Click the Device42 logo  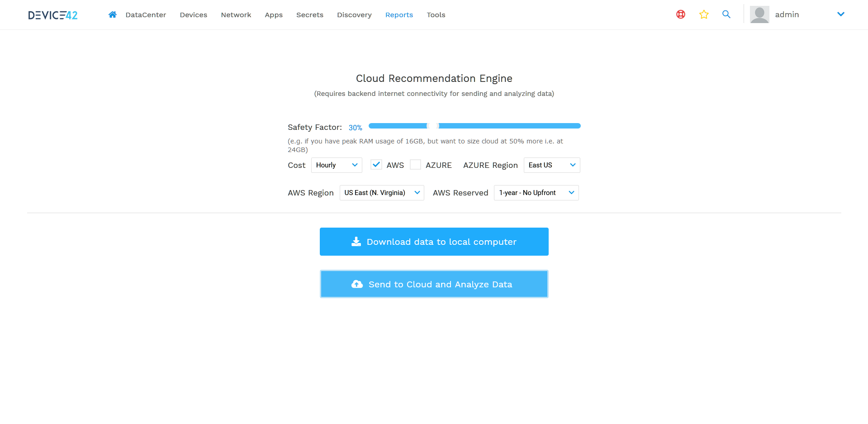(x=53, y=15)
